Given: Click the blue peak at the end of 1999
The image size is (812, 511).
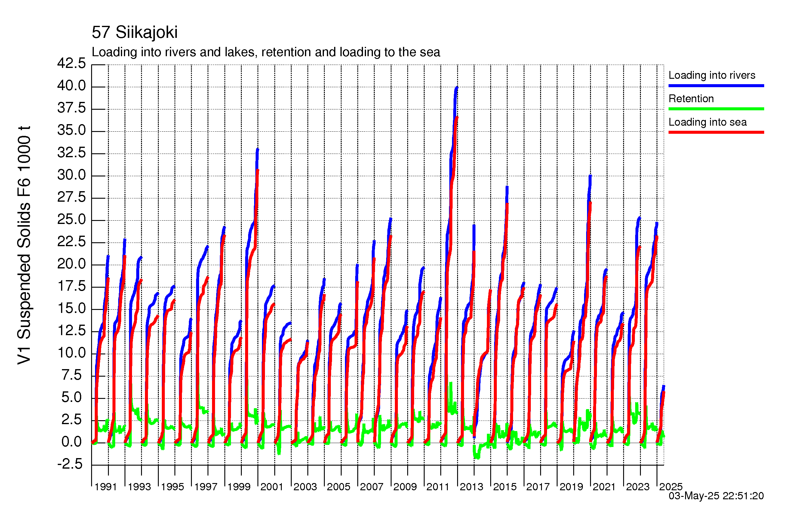Looking at the screenshot, I should (258, 150).
